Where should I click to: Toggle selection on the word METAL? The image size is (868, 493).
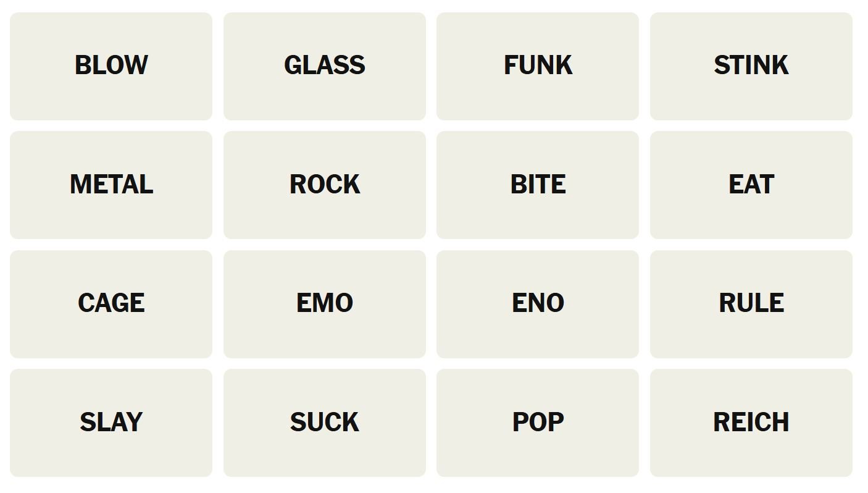pyautogui.click(x=111, y=185)
